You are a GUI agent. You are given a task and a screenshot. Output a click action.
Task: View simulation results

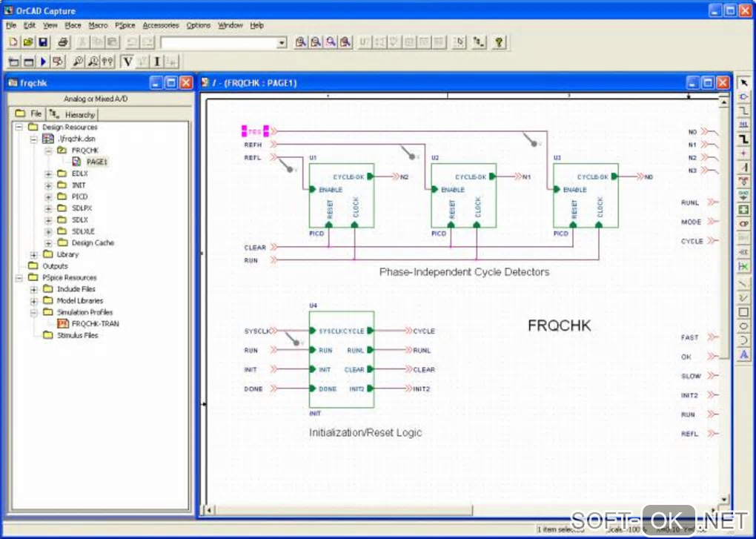click(59, 62)
